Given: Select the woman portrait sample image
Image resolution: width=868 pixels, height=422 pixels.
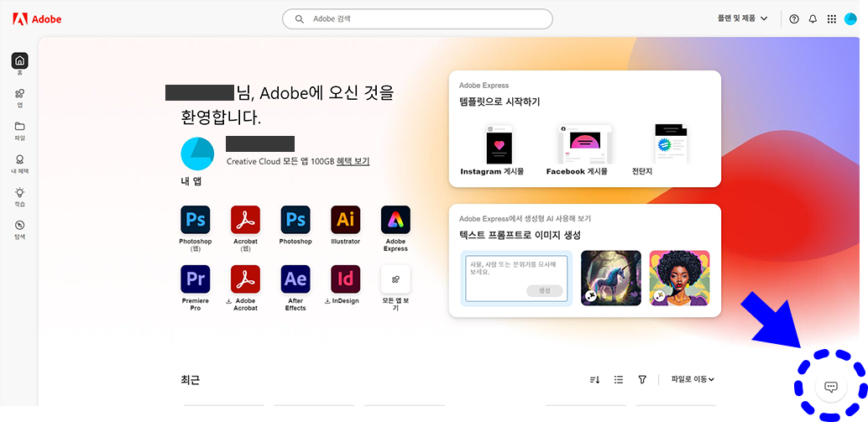Looking at the screenshot, I should (x=679, y=278).
